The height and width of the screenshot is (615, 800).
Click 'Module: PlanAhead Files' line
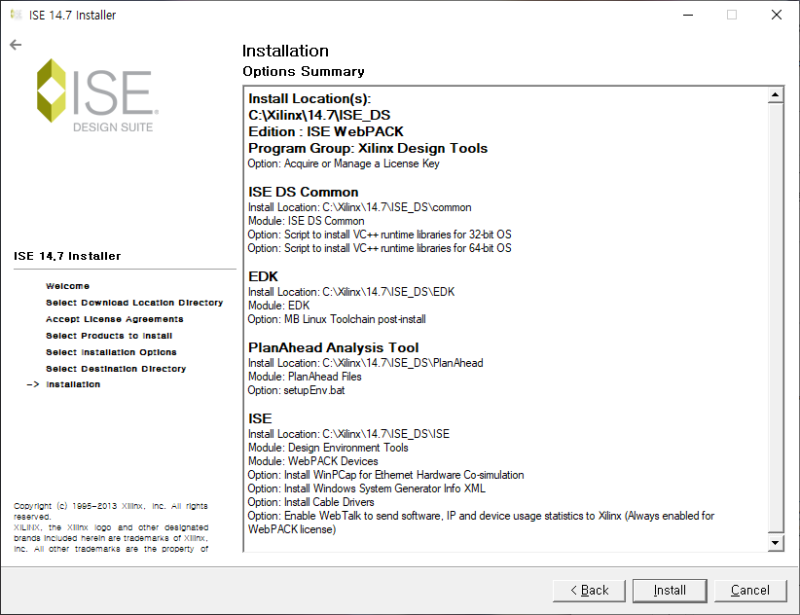pyautogui.click(x=305, y=377)
